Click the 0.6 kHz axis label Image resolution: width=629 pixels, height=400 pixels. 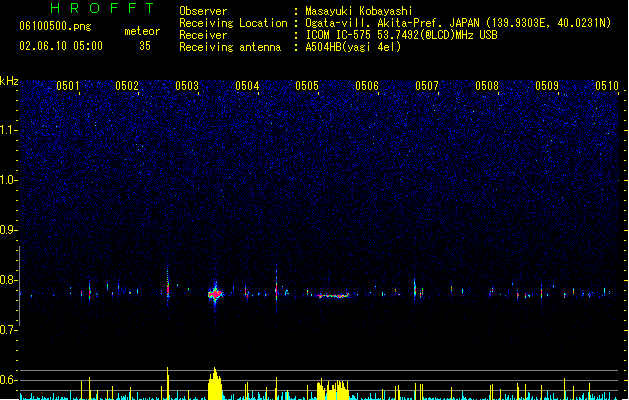pos(9,380)
